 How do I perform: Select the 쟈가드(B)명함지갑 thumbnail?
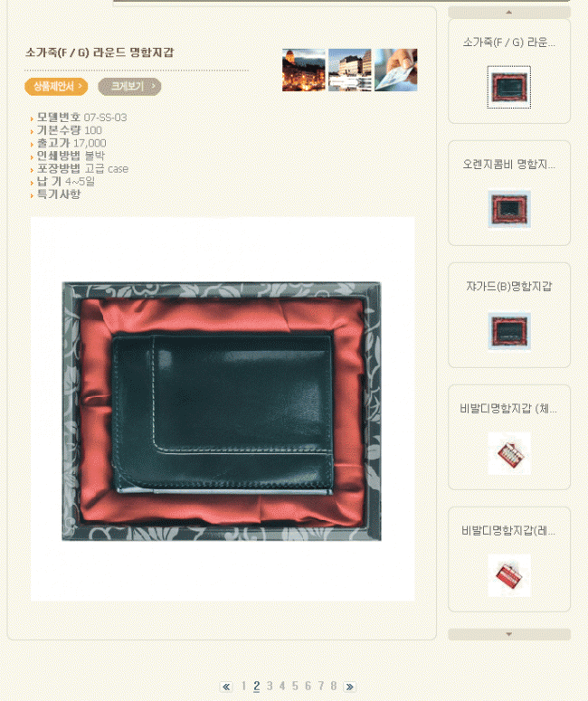point(509,331)
